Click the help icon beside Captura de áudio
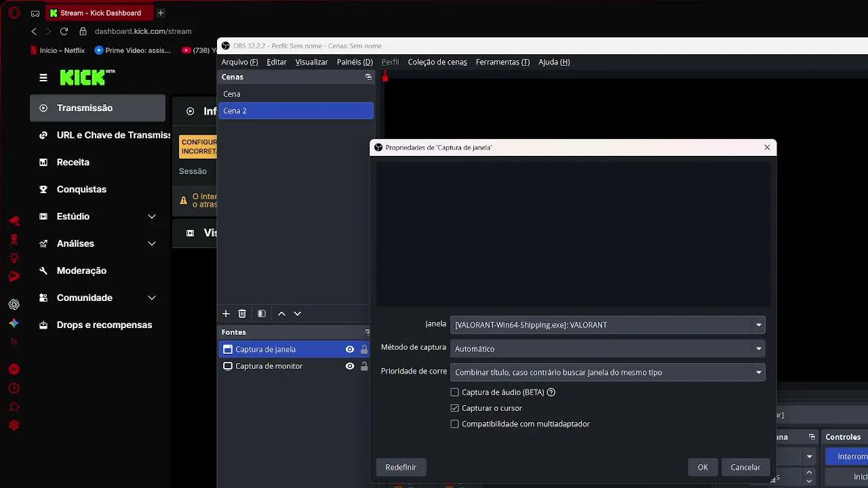The image size is (868, 488). coord(551,392)
